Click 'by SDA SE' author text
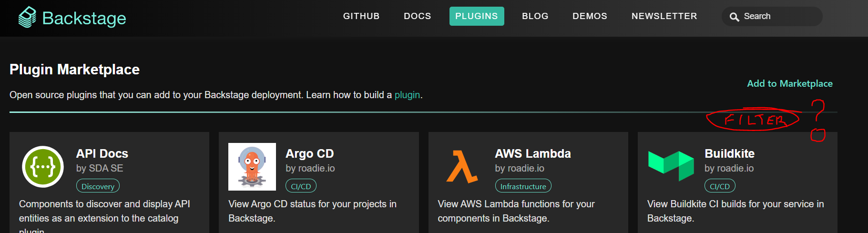 (100, 168)
